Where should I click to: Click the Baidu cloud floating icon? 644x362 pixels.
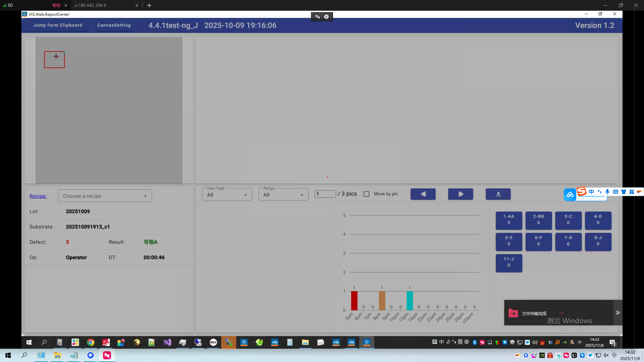(570, 195)
